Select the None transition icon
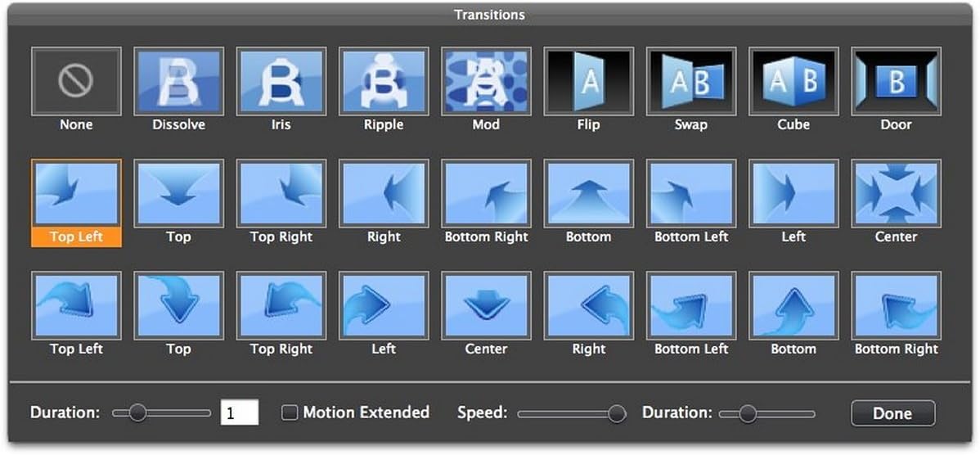The image size is (980, 455). [x=76, y=81]
